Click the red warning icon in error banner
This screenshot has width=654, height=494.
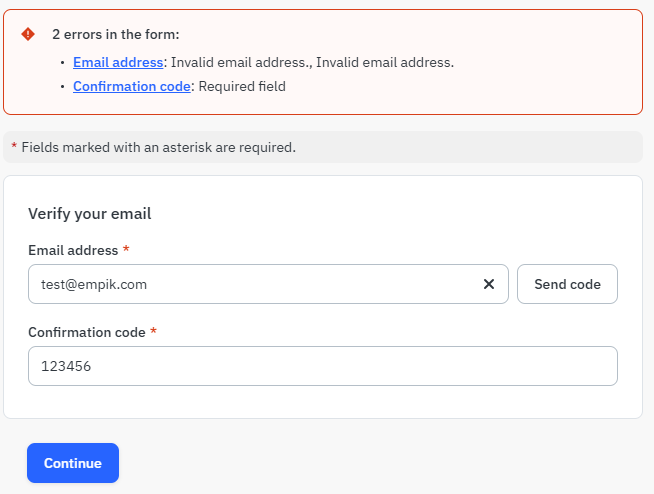coord(28,34)
